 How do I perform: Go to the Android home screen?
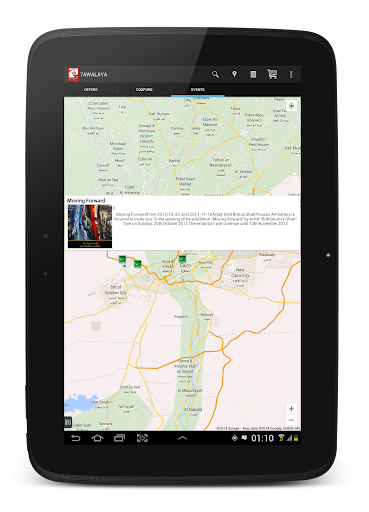tap(97, 438)
